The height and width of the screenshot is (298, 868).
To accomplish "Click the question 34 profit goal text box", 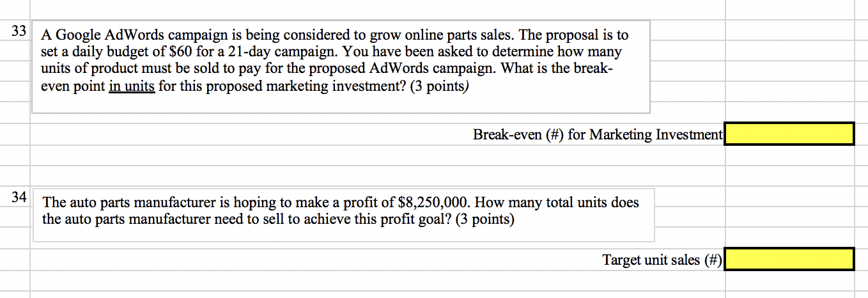I will [x=344, y=215].
